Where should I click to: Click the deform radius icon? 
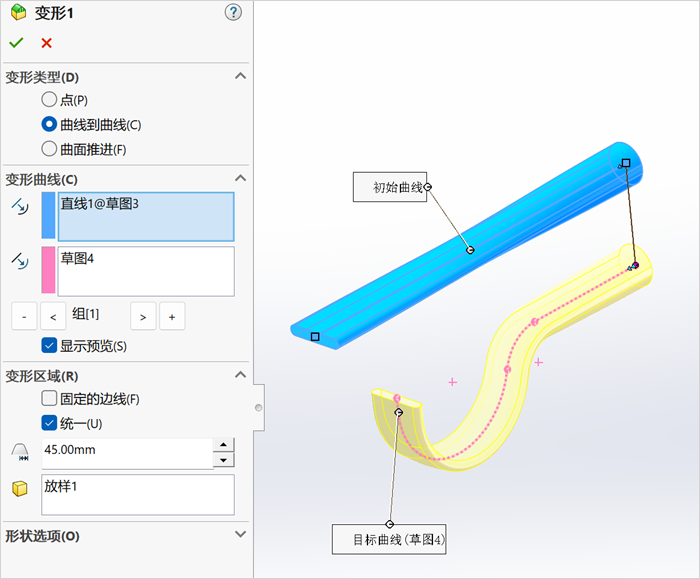20,451
